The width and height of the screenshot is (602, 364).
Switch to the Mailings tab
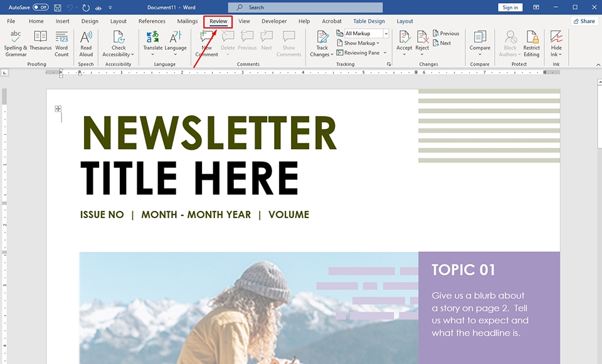point(187,21)
